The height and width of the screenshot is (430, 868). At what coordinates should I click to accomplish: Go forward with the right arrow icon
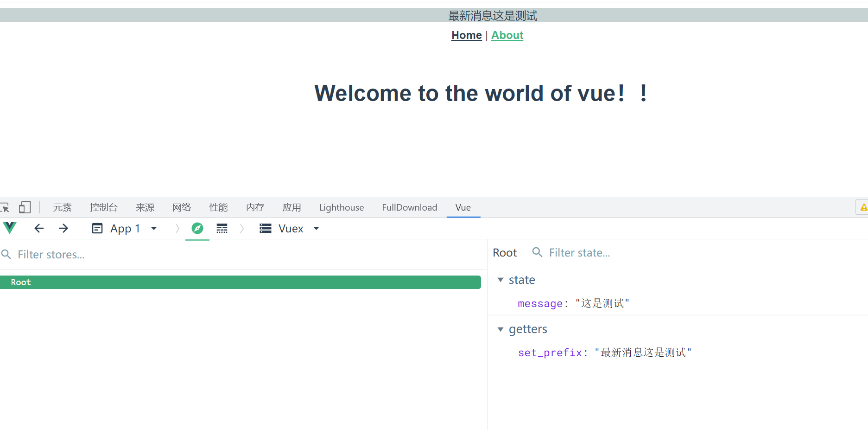pos(63,228)
